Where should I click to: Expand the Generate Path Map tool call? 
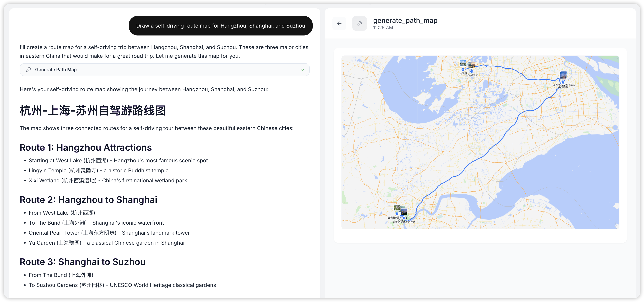click(165, 69)
